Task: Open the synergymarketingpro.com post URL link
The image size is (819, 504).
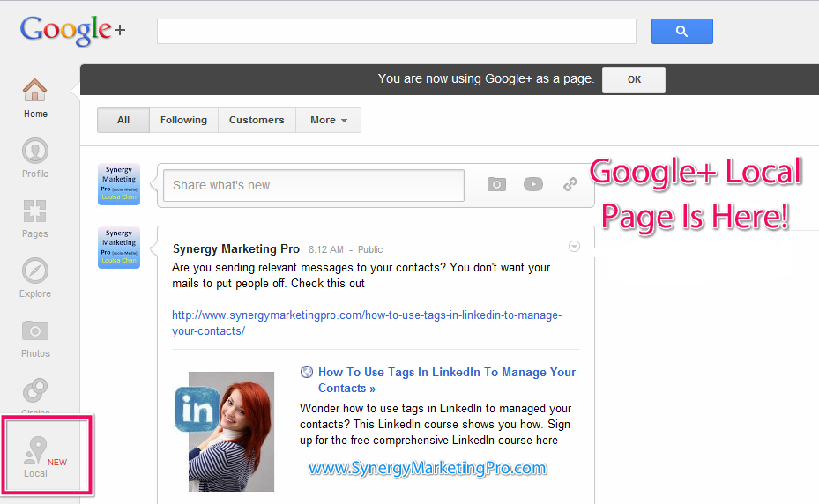Action: 367,322
